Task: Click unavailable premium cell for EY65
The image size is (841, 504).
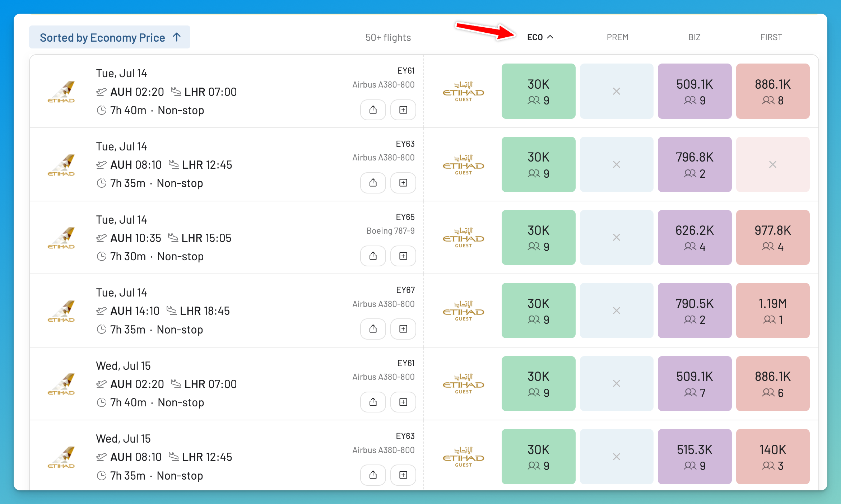Action: [x=617, y=237]
